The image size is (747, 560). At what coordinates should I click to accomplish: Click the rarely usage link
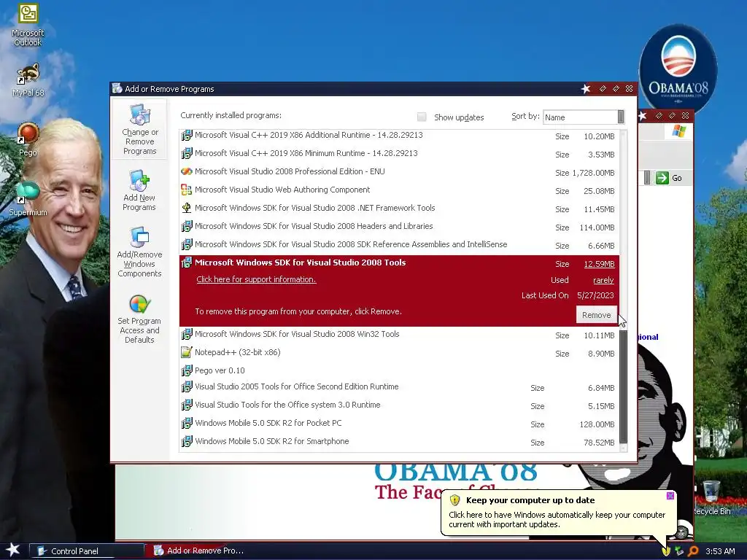click(x=603, y=280)
